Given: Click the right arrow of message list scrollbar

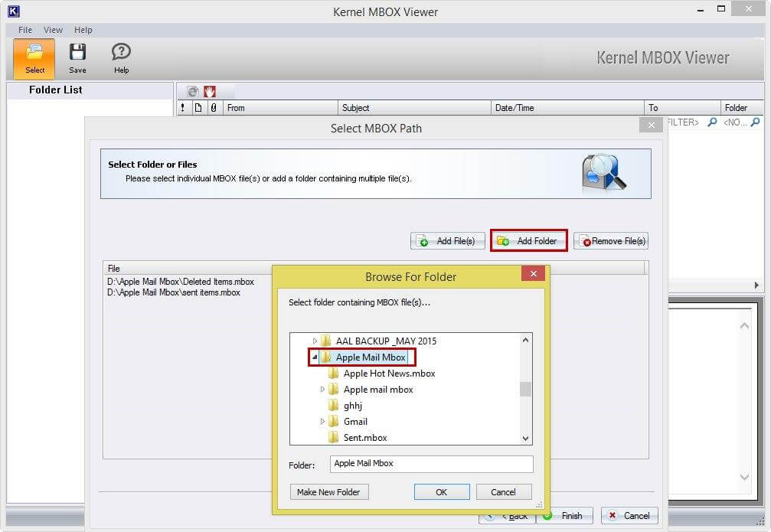Looking at the screenshot, I should pos(756,286).
